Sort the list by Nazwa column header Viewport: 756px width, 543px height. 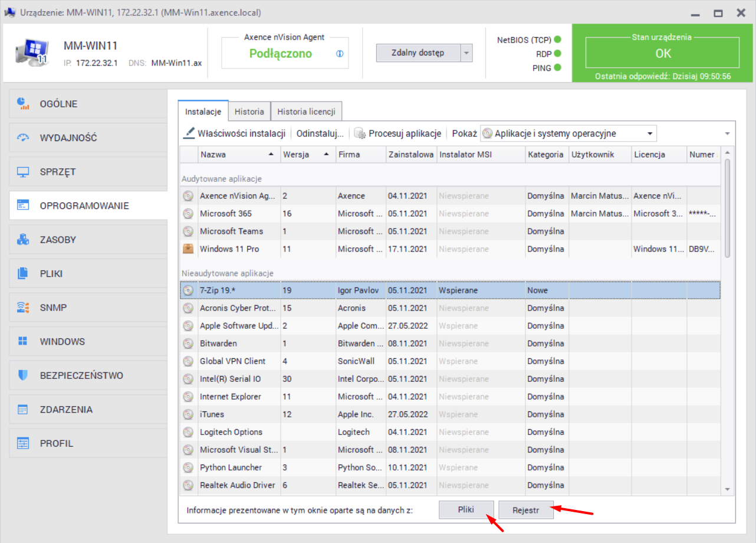click(x=236, y=155)
